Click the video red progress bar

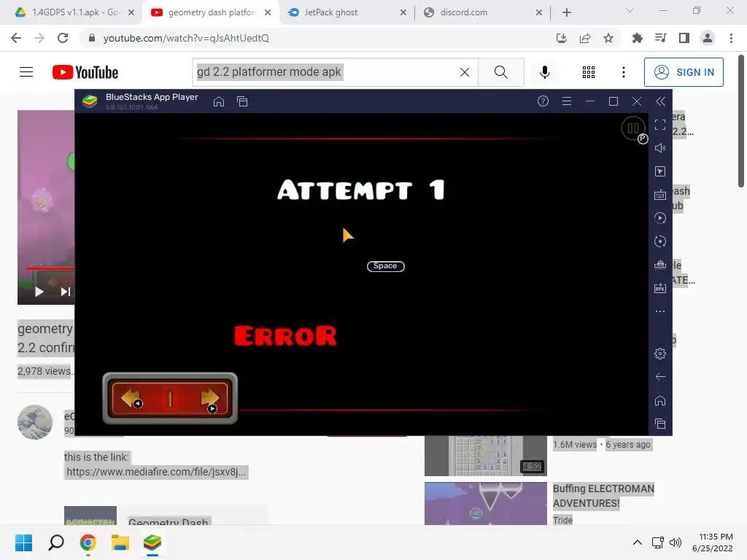[50, 268]
